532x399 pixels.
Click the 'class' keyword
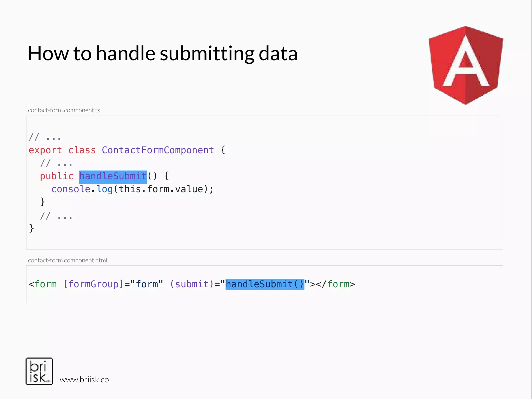(82, 150)
